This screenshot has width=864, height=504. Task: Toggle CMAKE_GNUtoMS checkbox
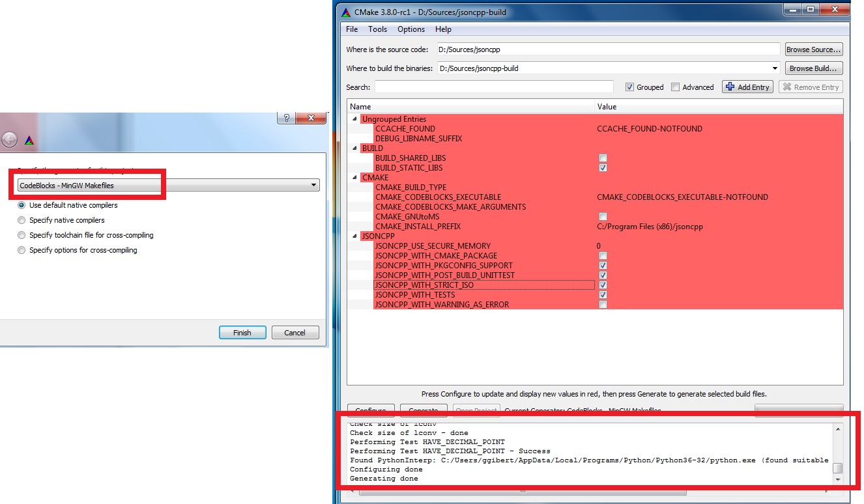(x=603, y=217)
